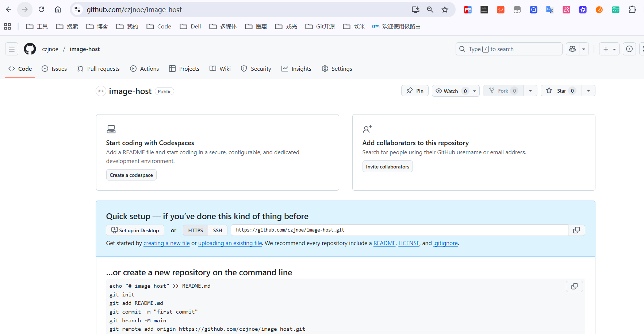Click the browser extensions puzzle icon
644x334 pixels.
[633, 9]
